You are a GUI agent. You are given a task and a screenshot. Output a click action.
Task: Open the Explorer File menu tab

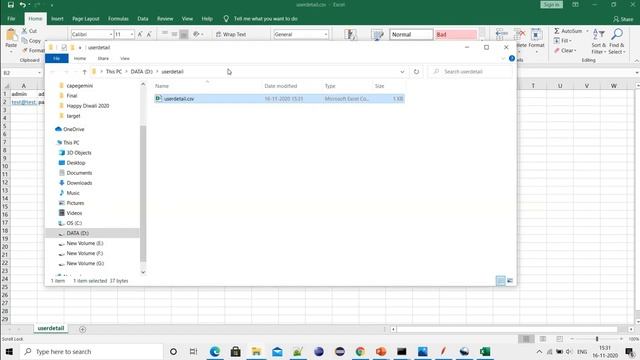pos(57,58)
